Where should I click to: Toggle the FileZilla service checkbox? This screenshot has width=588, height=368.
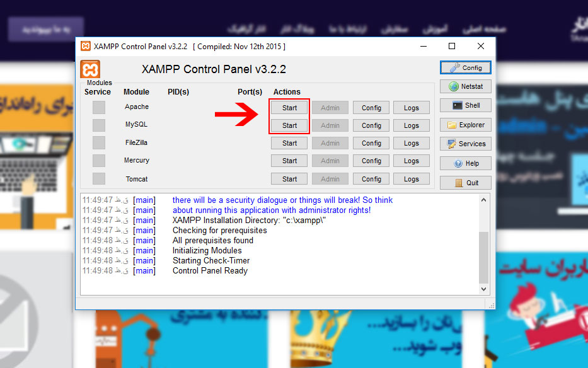(99, 142)
